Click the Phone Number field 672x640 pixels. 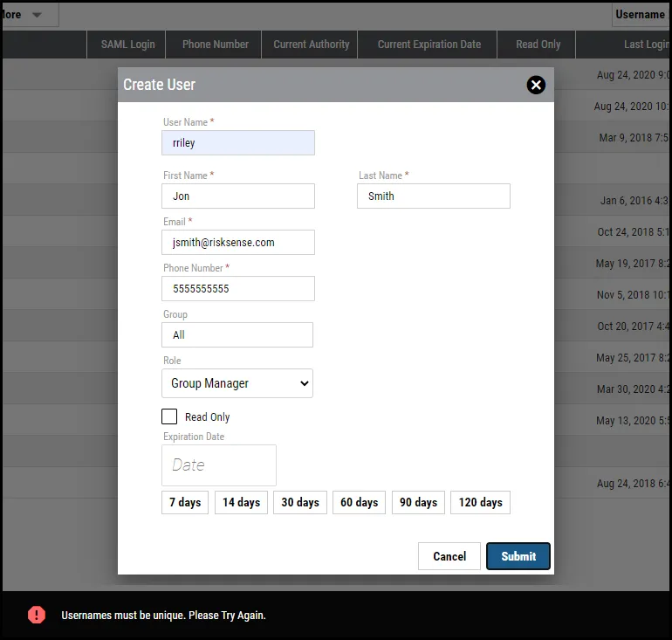[238, 288]
